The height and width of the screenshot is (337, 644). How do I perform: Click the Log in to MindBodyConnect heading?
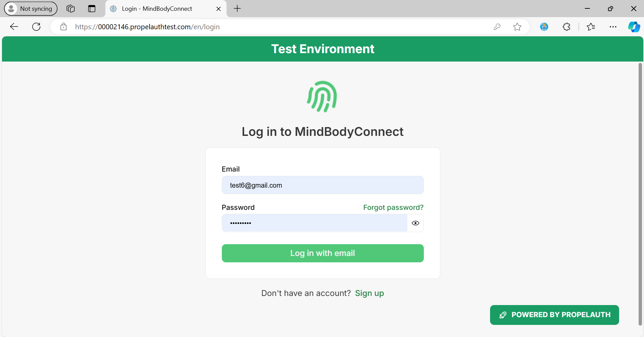323,132
